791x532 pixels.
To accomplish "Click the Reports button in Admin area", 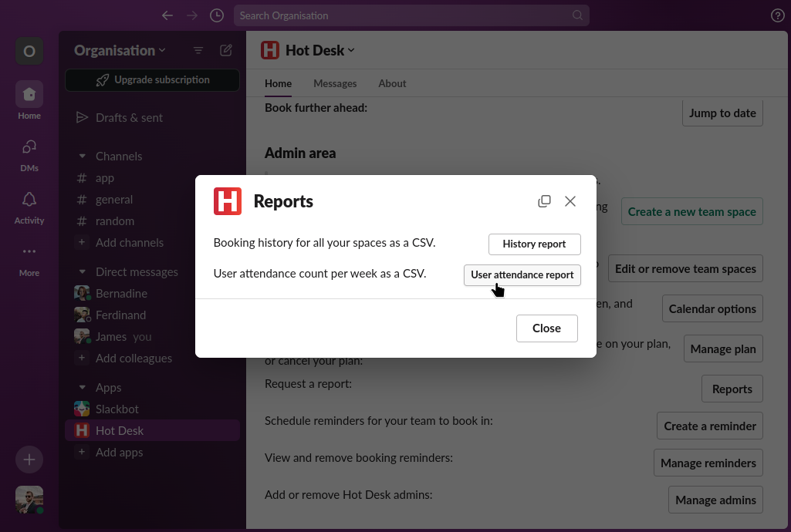I will [x=732, y=389].
